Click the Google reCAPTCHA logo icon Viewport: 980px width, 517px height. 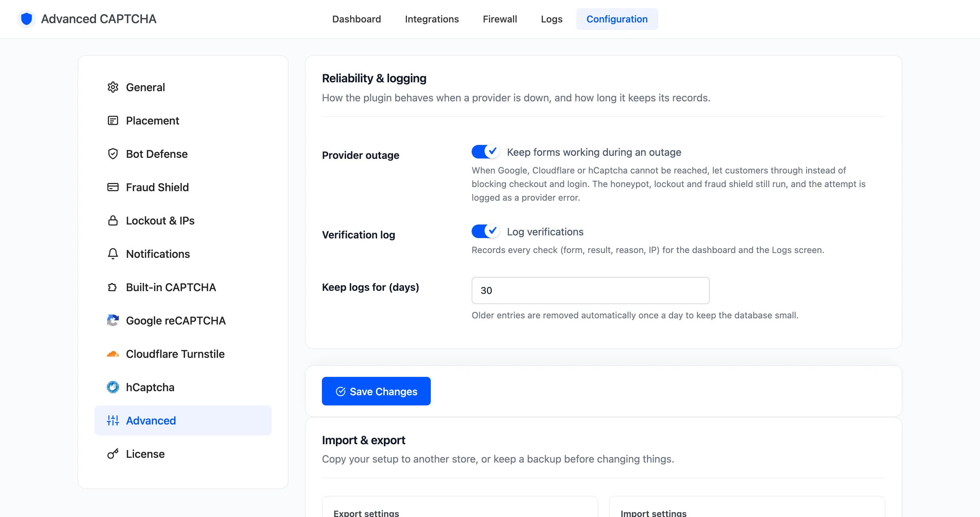coord(113,320)
